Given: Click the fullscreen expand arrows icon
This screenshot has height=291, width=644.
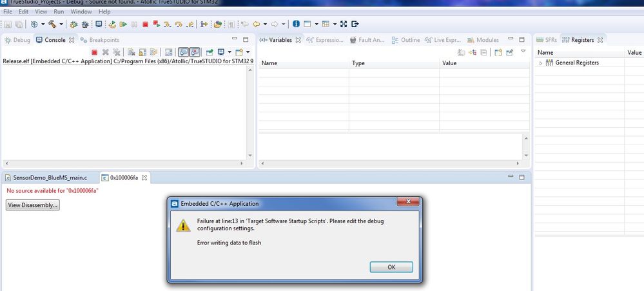Looking at the screenshot, I should tap(344, 24).
